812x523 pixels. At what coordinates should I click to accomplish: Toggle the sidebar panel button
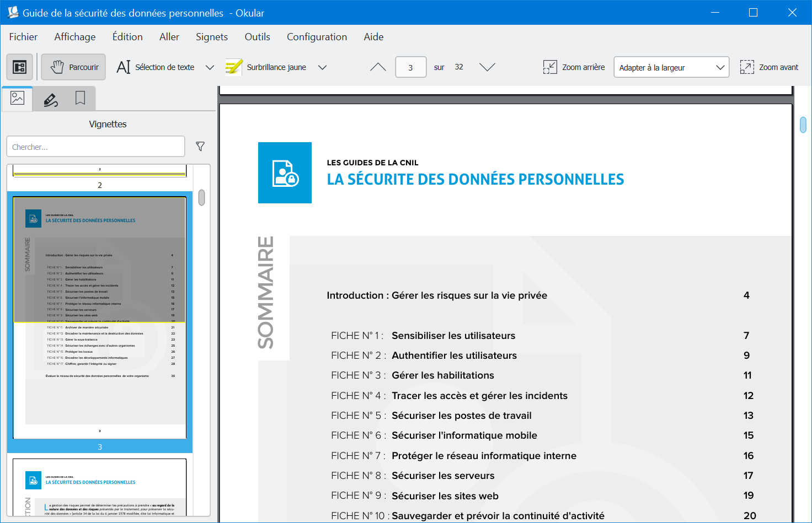20,67
